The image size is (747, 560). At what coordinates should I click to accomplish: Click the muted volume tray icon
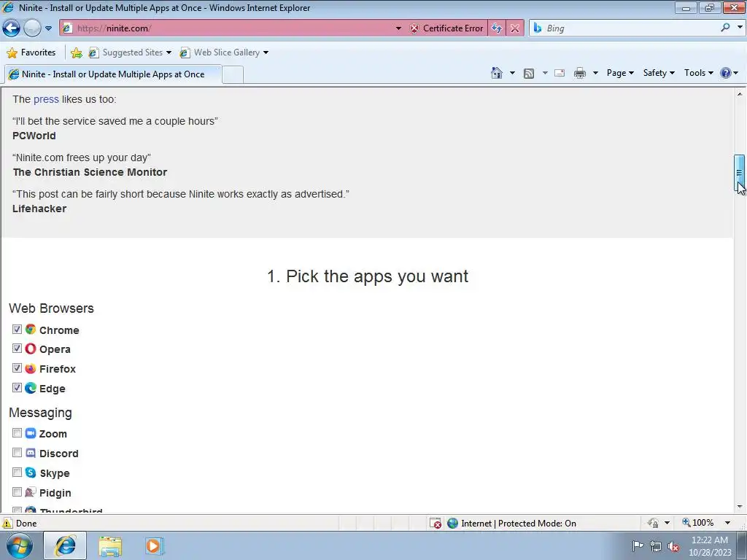coord(673,546)
